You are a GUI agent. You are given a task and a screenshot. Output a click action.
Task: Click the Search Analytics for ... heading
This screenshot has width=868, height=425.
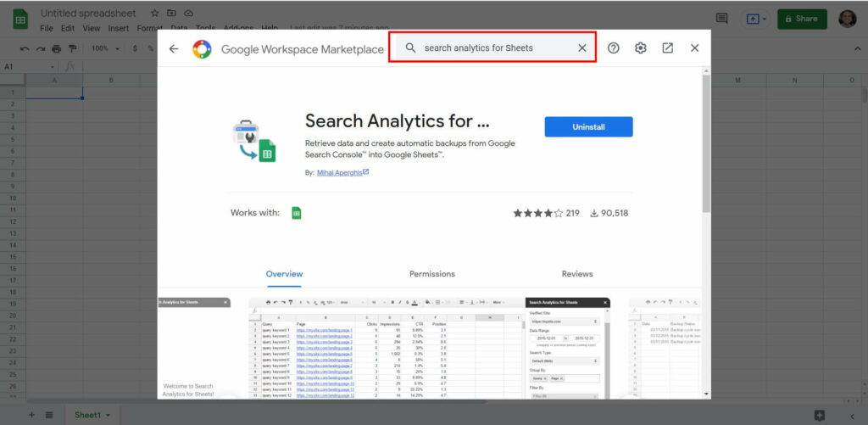click(398, 120)
